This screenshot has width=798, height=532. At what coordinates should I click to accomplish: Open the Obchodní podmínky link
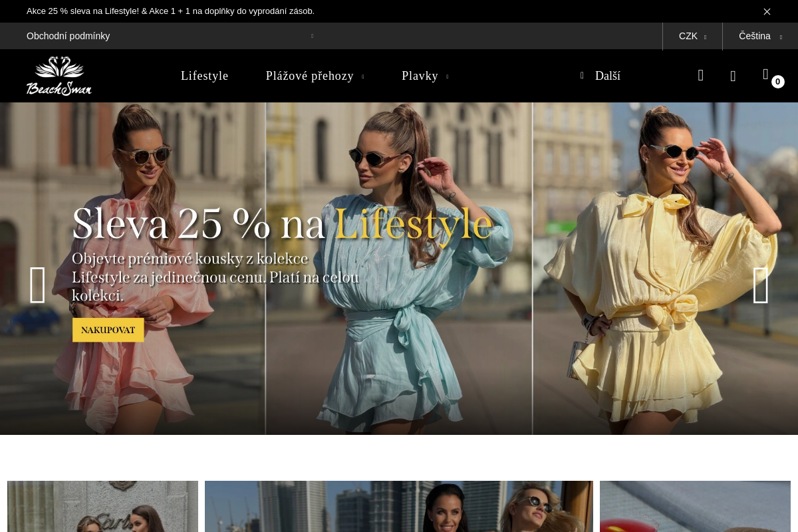click(x=68, y=36)
